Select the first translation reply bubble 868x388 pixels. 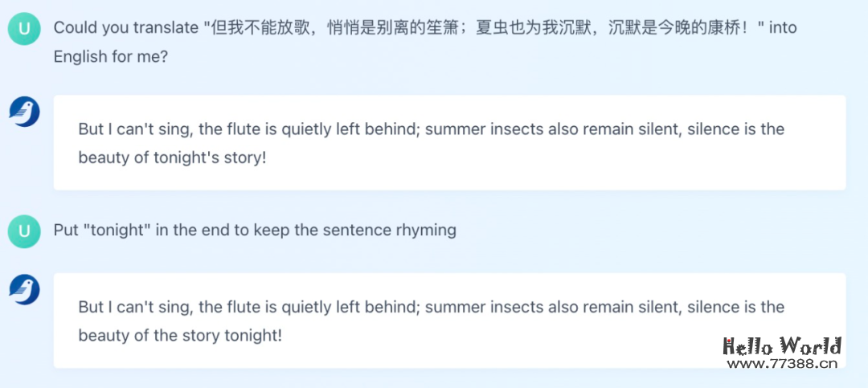click(449, 143)
